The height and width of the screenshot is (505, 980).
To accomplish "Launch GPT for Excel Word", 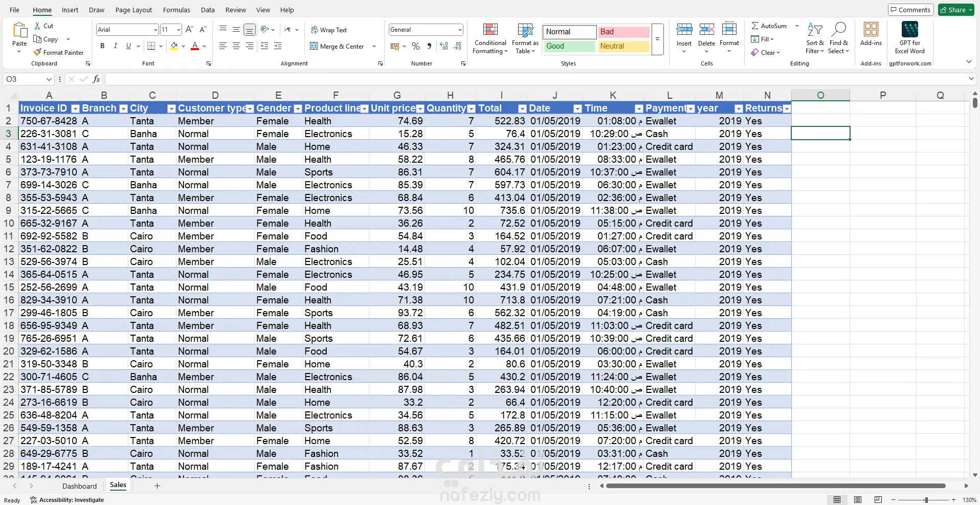I will [910, 38].
